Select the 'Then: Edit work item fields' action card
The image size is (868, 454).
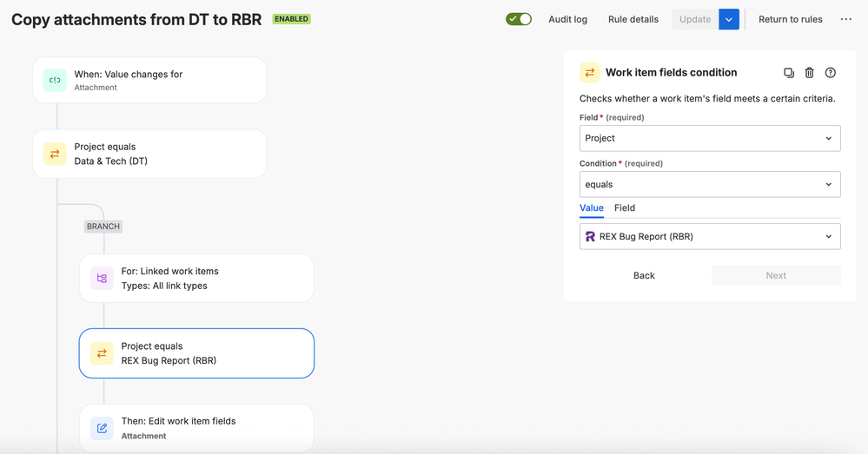[x=196, y=429]
